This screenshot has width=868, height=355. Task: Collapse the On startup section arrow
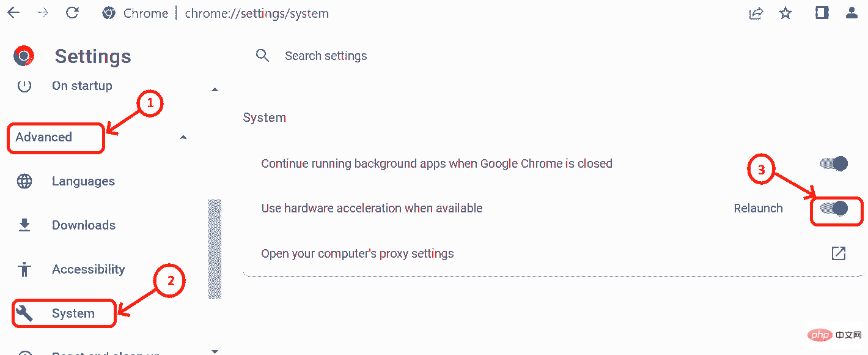point(215,89)
